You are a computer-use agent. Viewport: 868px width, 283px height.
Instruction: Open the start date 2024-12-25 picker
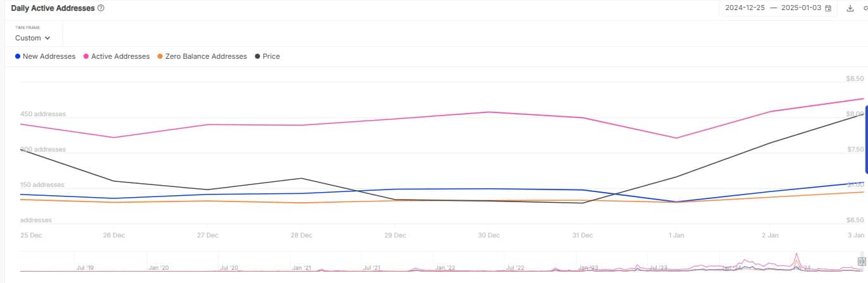[x=745, y=8]
